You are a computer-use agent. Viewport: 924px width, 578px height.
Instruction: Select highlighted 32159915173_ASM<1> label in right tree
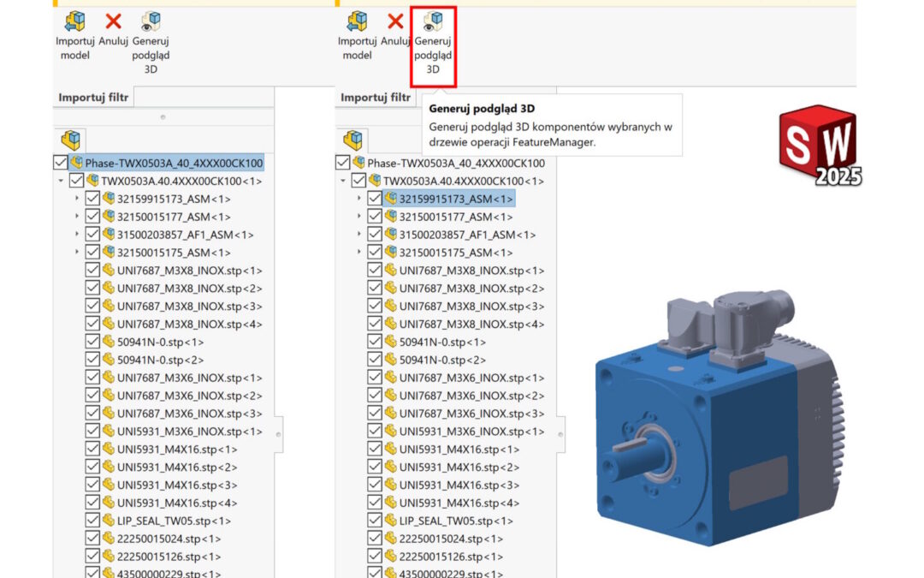(x=456, y=199)
